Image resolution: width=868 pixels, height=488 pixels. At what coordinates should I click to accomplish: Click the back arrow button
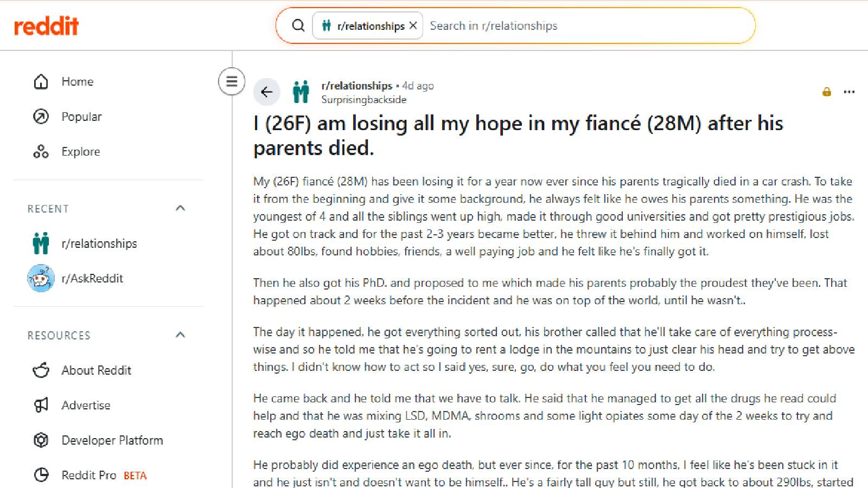tap(267, 92)
